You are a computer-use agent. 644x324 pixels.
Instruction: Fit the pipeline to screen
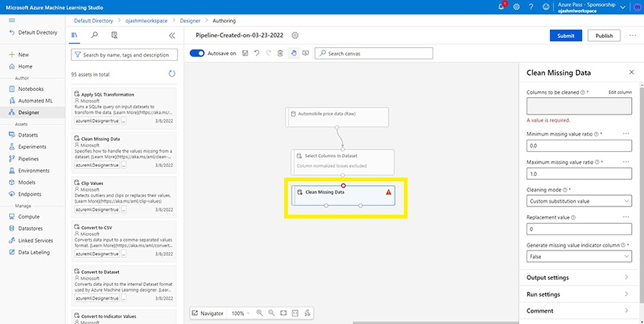(x=283, y=313)
